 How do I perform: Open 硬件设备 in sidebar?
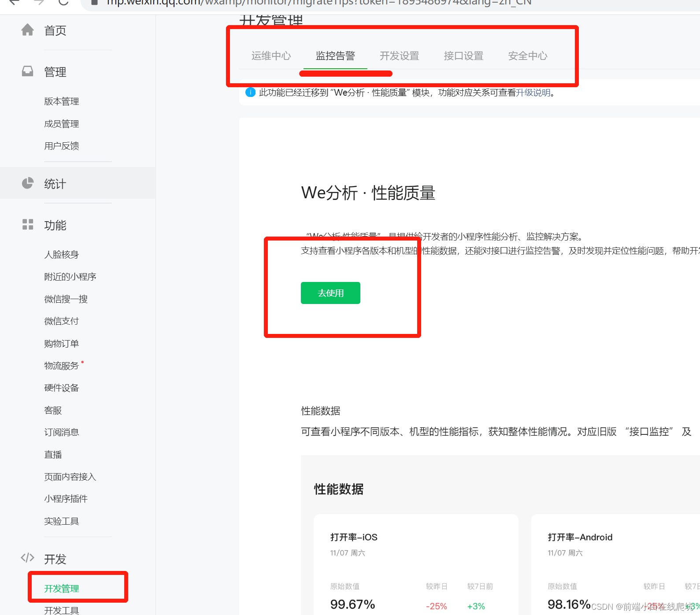click(x=62, y=388)
